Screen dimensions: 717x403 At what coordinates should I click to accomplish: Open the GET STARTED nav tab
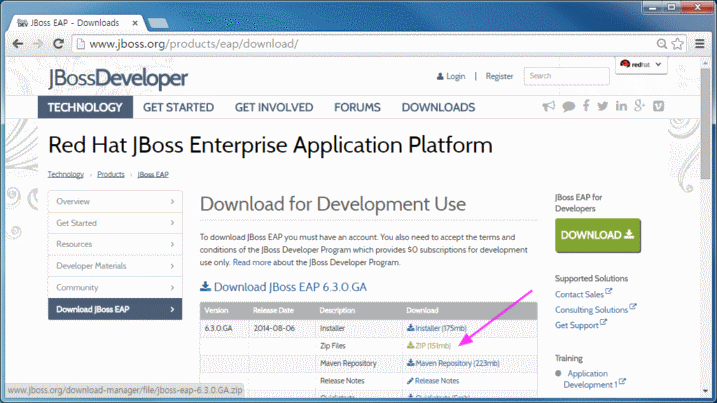pyautogui.click(x=178, y=107)
